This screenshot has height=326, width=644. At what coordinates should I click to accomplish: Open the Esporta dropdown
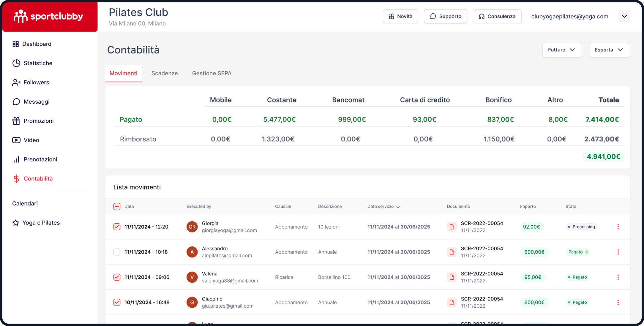tap(609, 50)
